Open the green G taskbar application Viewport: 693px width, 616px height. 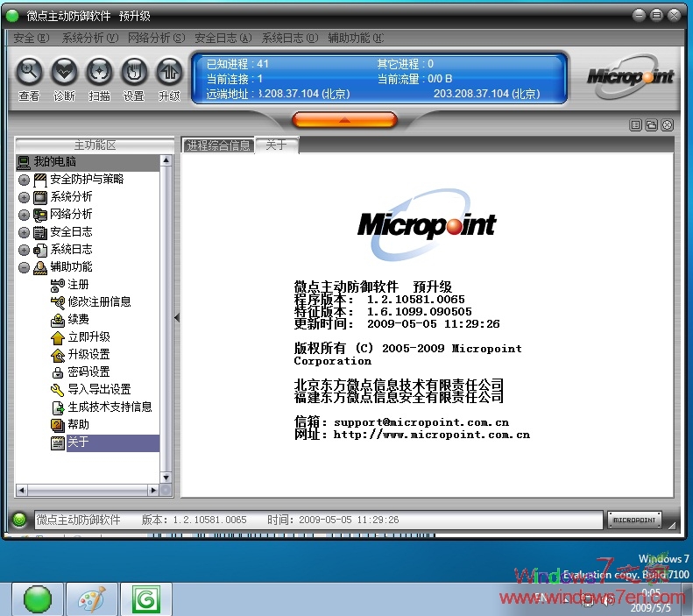pos(145,599)
